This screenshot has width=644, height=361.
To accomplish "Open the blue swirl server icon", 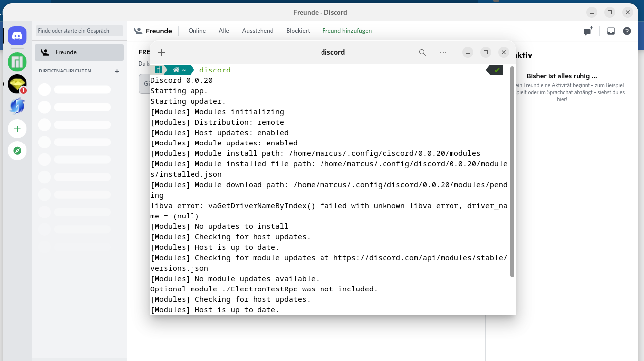I will [x=17, y=106].
